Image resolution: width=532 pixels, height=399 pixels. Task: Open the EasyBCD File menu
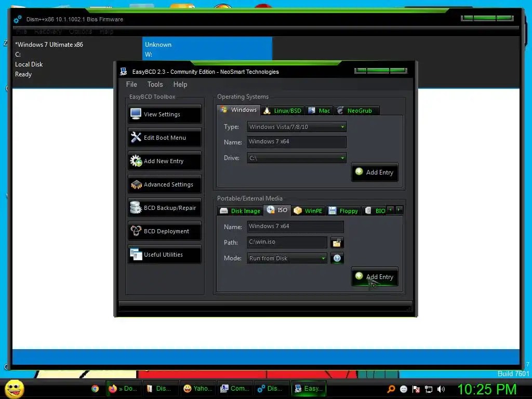pyautogui.click(x=131, y=84)
